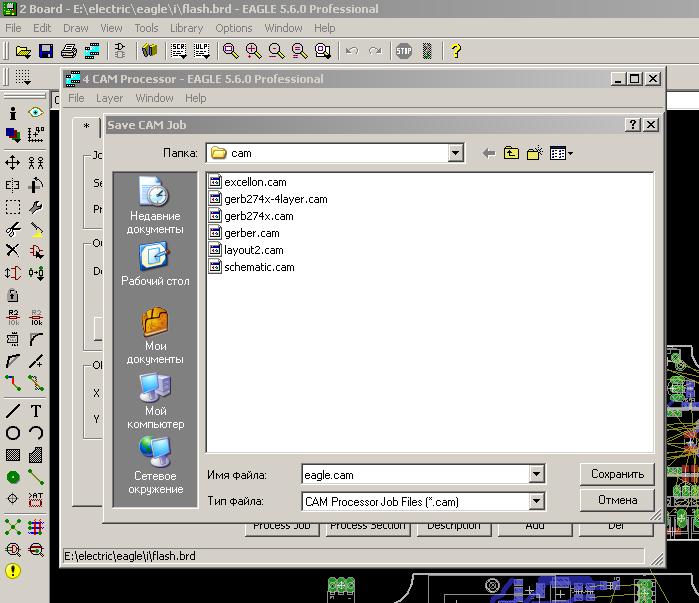Click the Stop command icon
699x603 pixels.
click(404, 51)
